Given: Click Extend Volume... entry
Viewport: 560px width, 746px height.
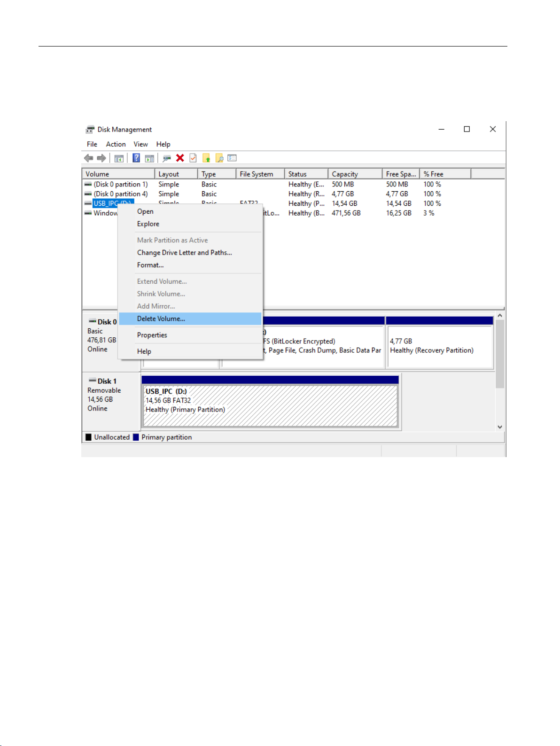Looking at the screenshot, I should [x=190, y=281].
